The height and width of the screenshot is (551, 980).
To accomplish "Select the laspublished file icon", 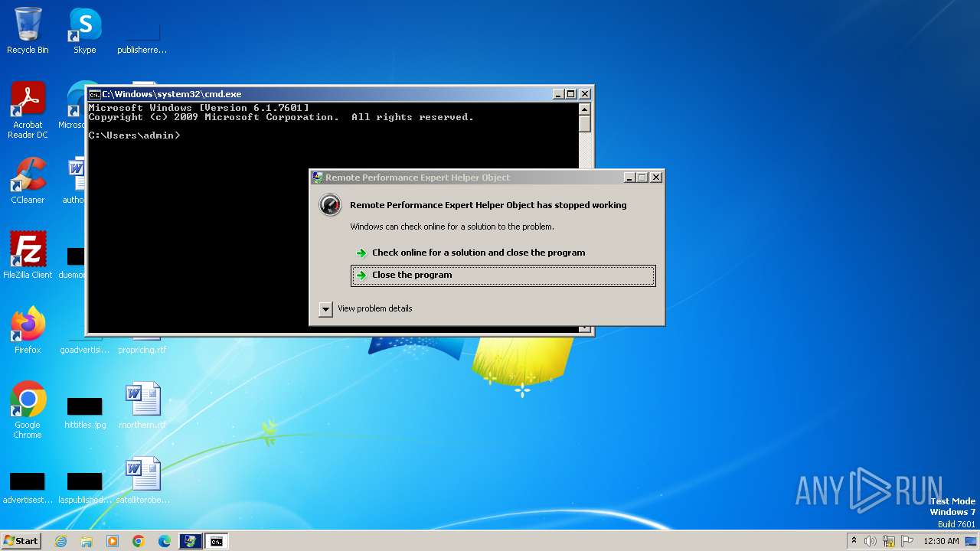I will (x=85, y=487).
